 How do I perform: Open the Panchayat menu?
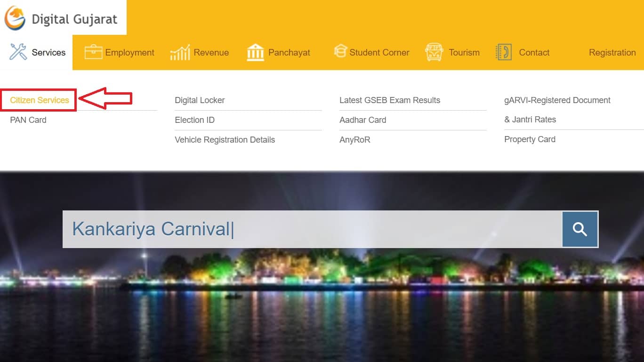289,53
